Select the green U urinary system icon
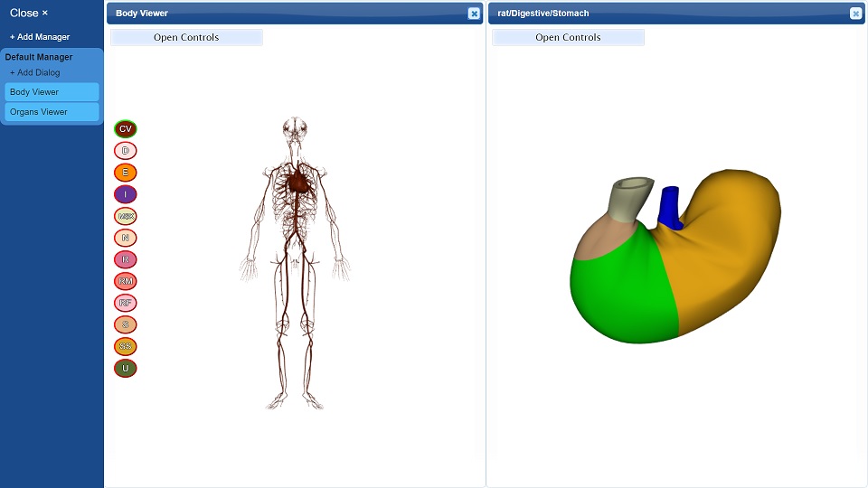The image size is (868, 488). 125,369
